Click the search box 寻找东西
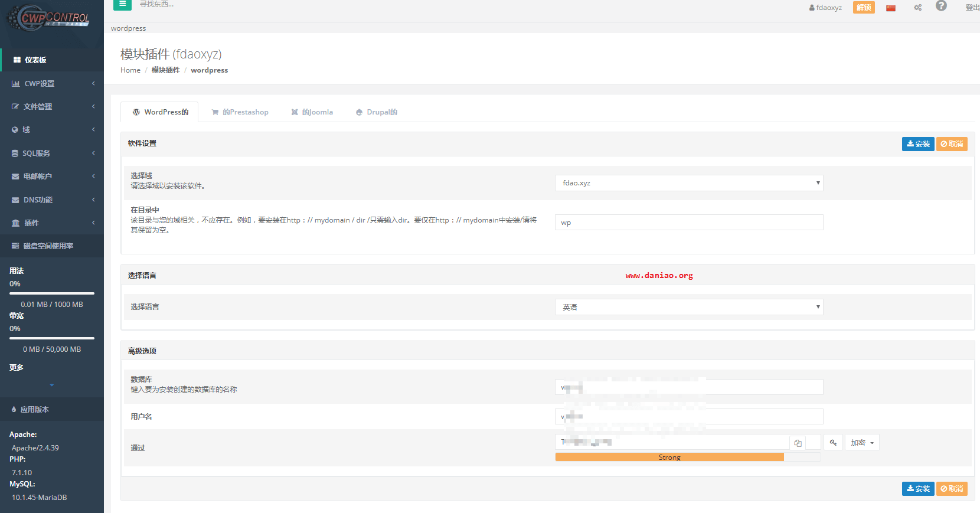Image resolution: width=980 pixels, height=513 pixels. [x=157, y=4]
